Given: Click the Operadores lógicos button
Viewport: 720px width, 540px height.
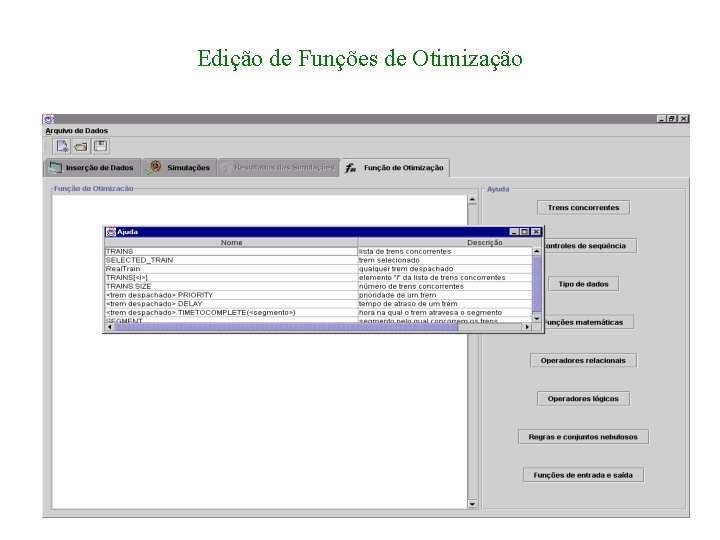Looking at the screenshot, I should click(x=583, y=399).
